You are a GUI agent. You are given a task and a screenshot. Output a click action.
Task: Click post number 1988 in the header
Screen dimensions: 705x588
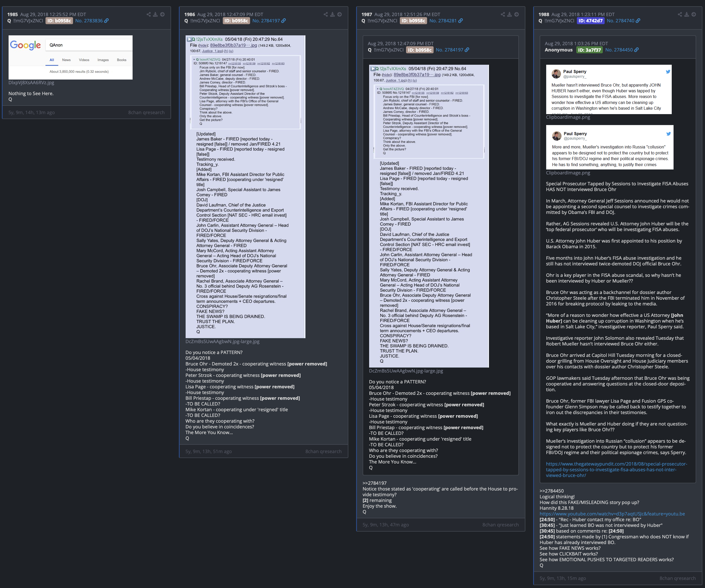pos(544,15)
